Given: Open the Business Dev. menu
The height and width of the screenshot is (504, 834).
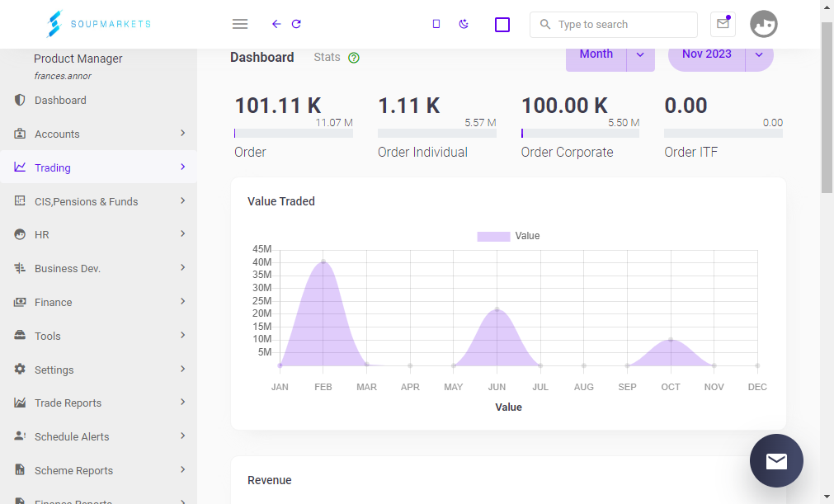Looking at the screenshot, I should point(98,268).
